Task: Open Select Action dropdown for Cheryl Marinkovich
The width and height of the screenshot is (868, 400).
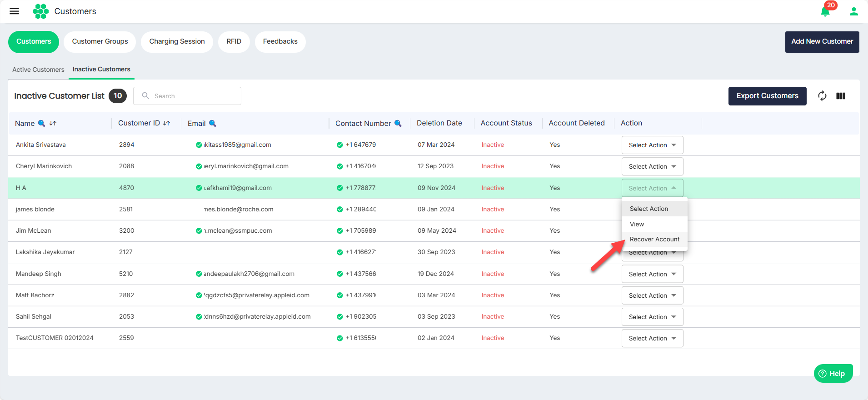Action: 652,166
